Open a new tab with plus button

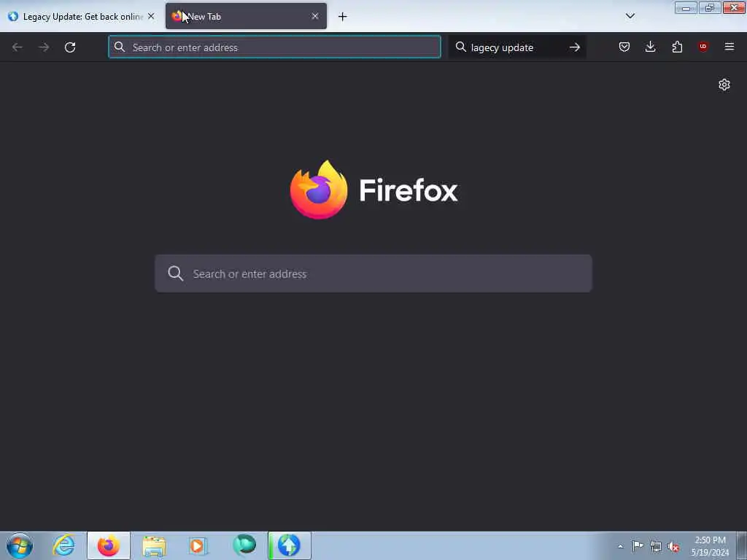[x=343, y=17]
